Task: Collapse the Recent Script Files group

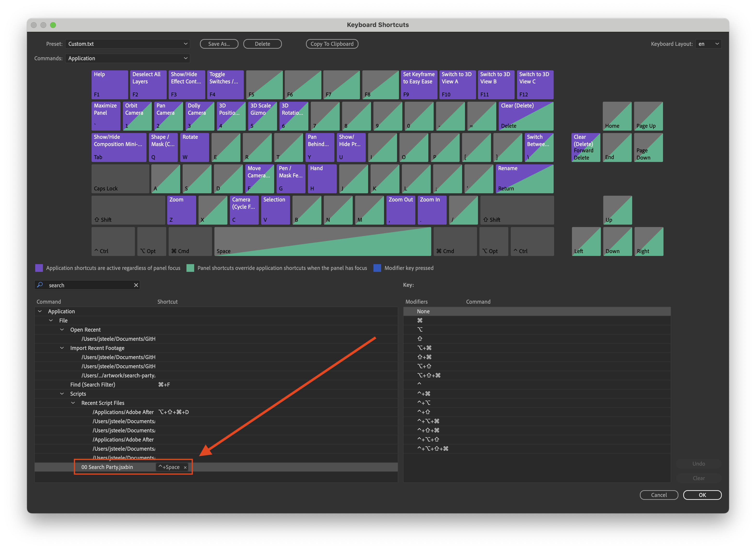Action: (73, 403)
